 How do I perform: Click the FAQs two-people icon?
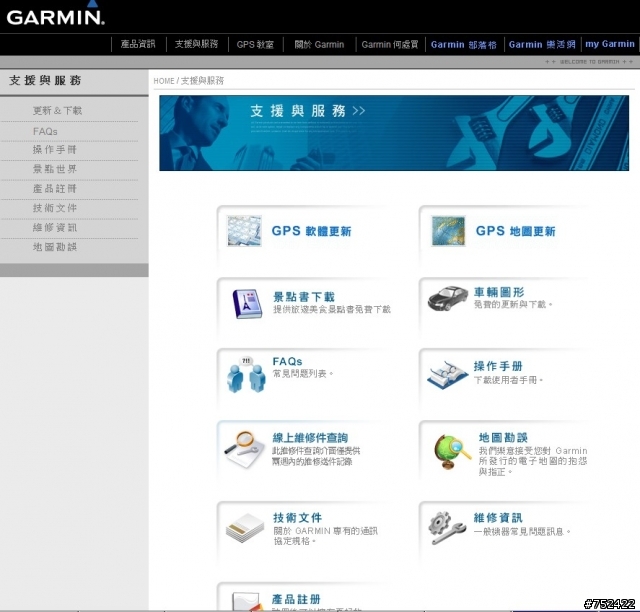(246, 374)
